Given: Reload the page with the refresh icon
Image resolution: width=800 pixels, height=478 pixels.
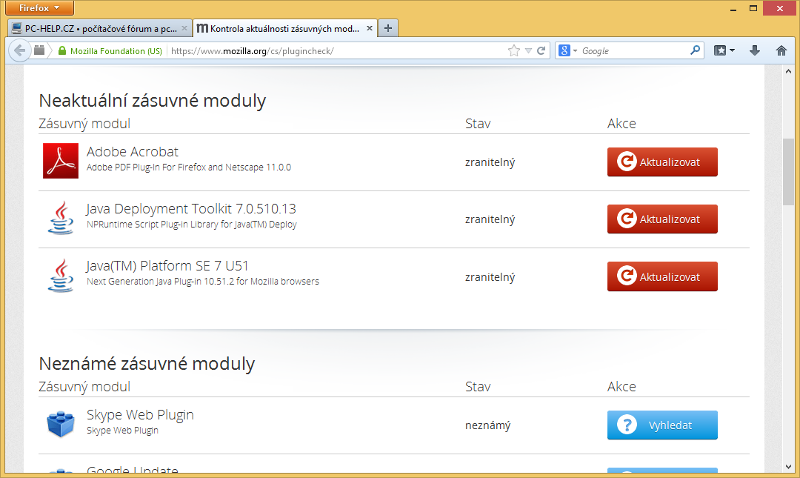Looking at the screenshot, I should [541, 50].
